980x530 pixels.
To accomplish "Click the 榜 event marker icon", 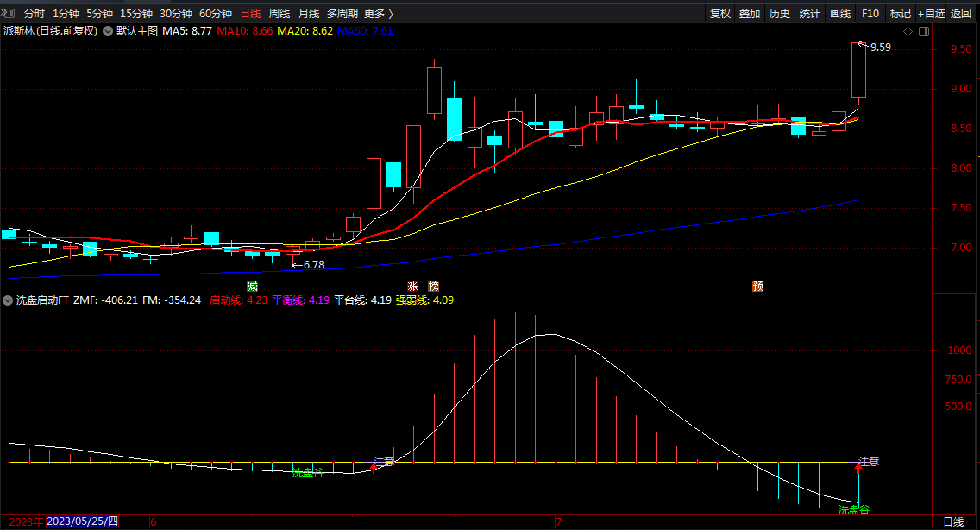I will point(433,286).
